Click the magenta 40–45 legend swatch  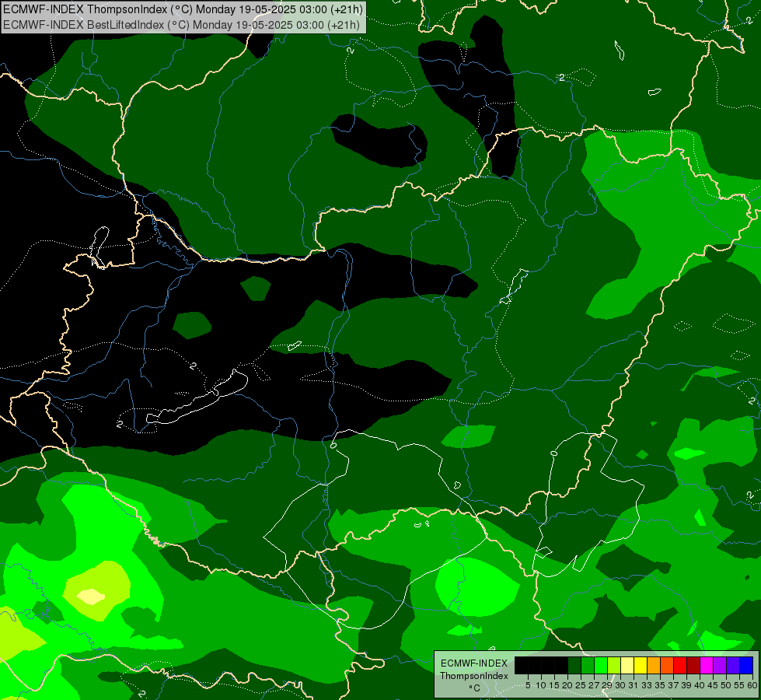pos(707,665)
